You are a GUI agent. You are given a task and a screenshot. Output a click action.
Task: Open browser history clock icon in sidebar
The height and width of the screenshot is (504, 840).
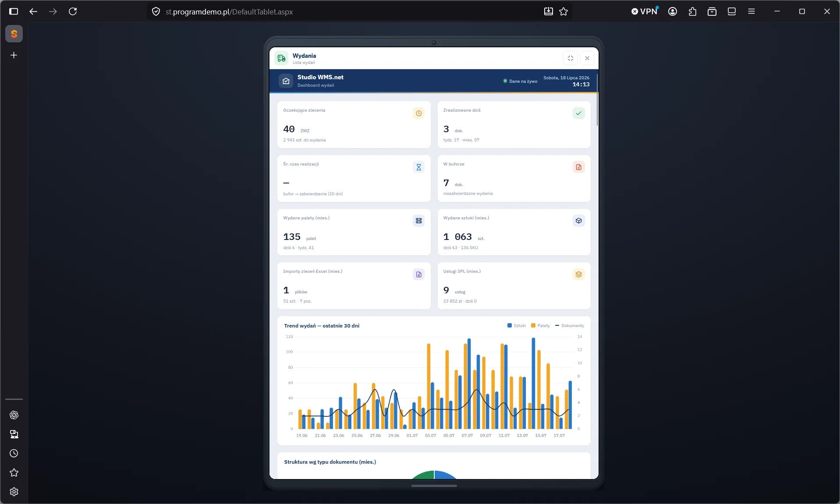(x=14, y=454)
